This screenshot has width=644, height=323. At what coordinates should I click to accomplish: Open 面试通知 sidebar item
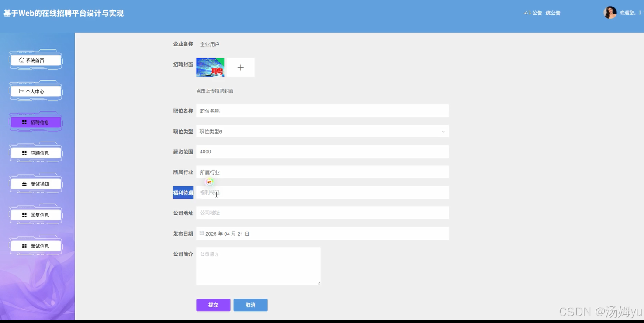[36, 184]
